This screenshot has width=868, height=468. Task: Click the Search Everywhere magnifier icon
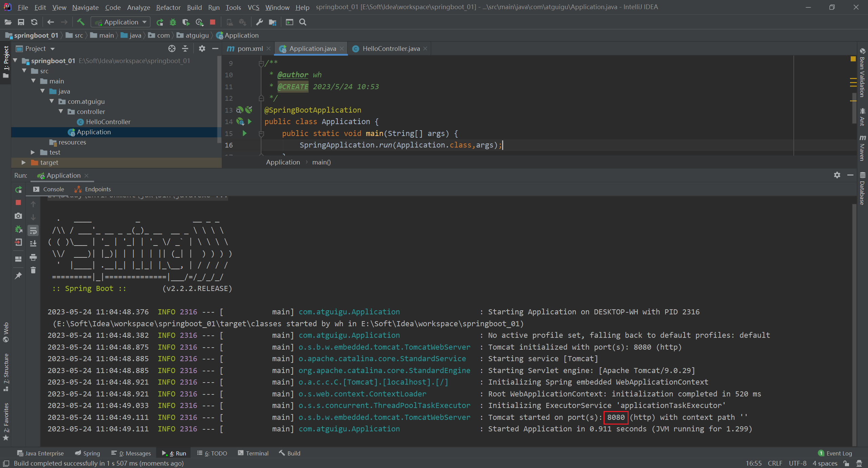coord(303,22)
